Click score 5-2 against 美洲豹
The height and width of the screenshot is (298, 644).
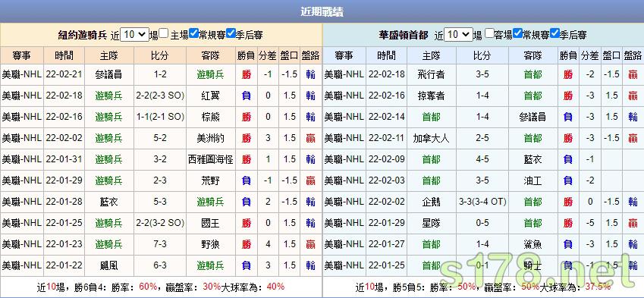click(x=160, y=138)
